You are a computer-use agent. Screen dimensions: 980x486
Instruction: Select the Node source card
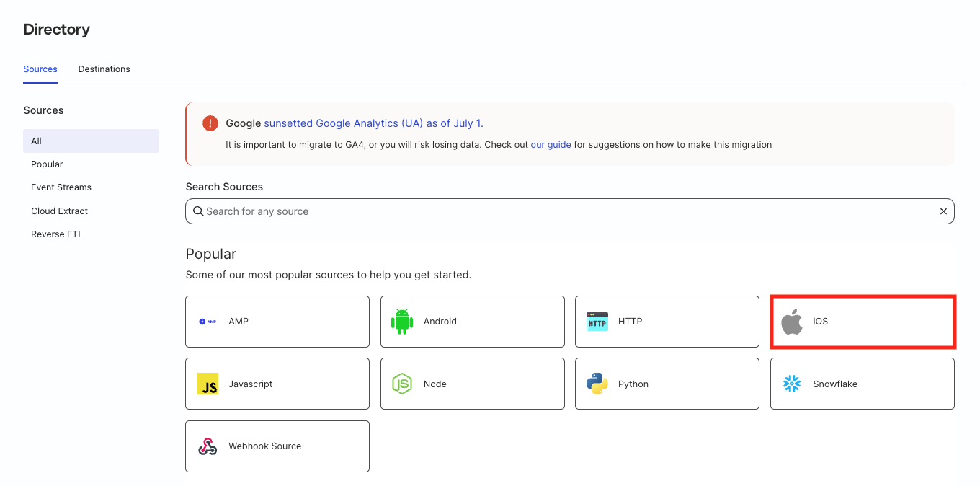473,384
